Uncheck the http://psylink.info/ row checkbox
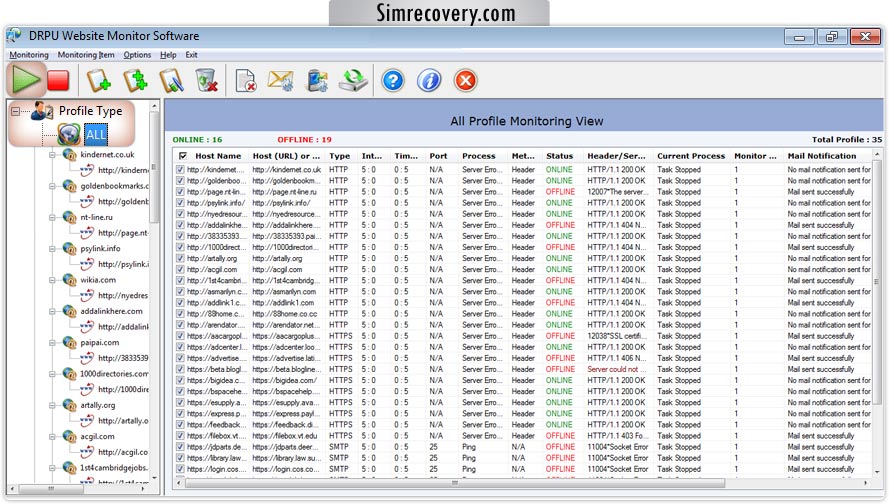The width and height of the screenshot is (889, 504). click(x=180, y=203)
